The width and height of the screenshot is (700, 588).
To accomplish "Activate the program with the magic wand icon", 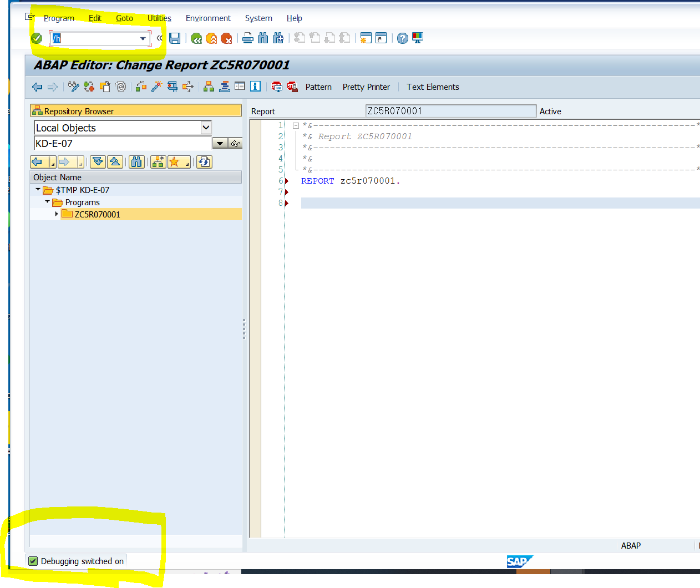I will [x=157, y=87].
